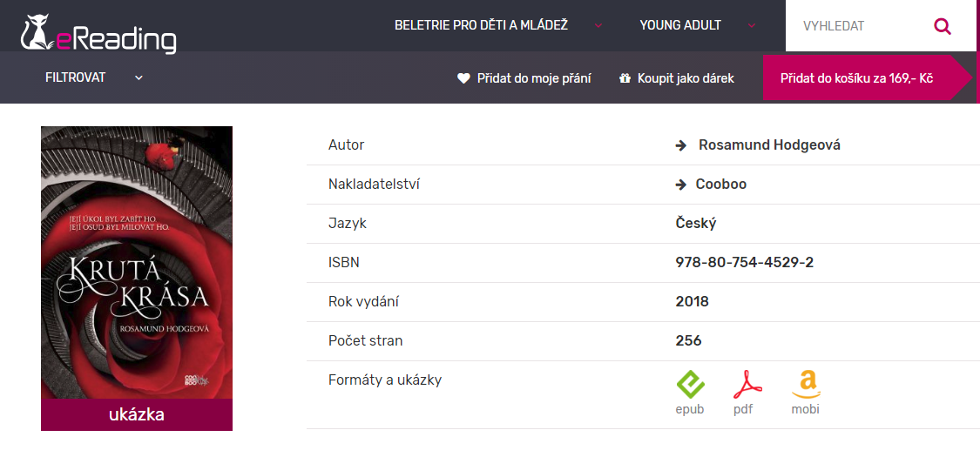Open Beletrie pro děti a mládež menu

(481, 25)
